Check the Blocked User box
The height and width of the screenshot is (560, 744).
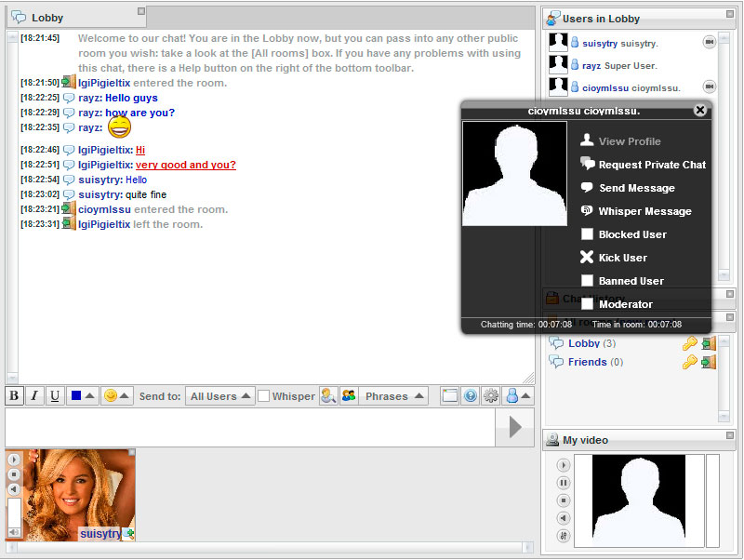pyautogui.click(x=587, y=234)
